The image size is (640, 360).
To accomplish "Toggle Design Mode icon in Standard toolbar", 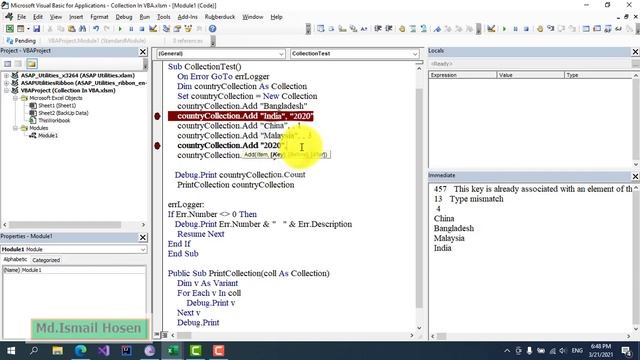I will 153,29.
